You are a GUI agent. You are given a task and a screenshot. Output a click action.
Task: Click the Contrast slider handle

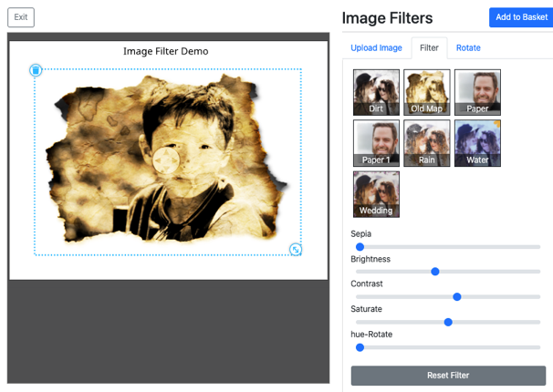pyautogui.click(x=457, y=297)
